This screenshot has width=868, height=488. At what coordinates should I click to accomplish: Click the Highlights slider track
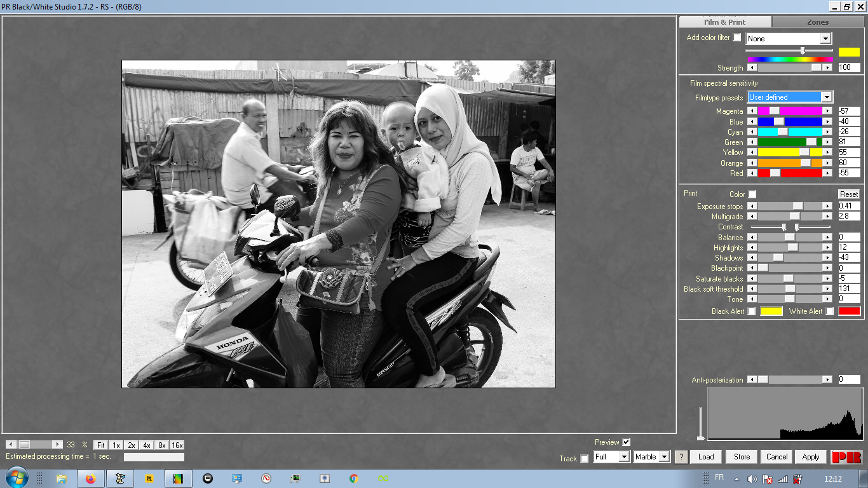pyautogui.click(x=790, y=247)
